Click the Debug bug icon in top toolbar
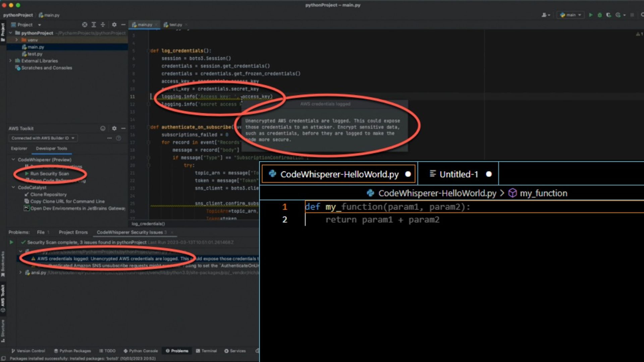This screenshot has height=362, width=644. click(x=600, y=15)
